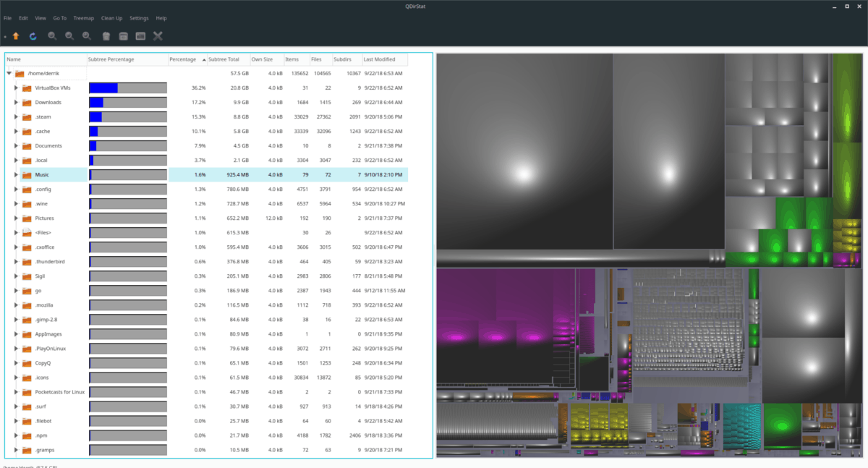Click the treemap view toolbar icon
Viewport: 868px width, 468px height.
pos(139,35)
